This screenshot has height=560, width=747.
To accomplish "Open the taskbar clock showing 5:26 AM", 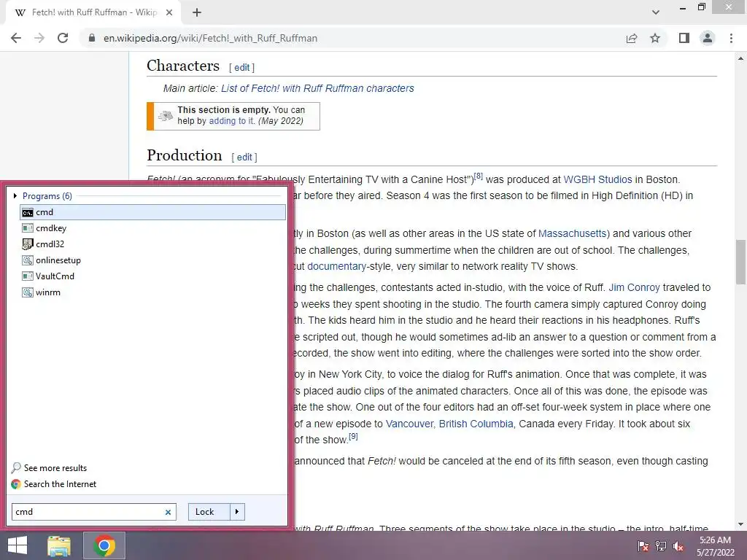I will (715, 546).
